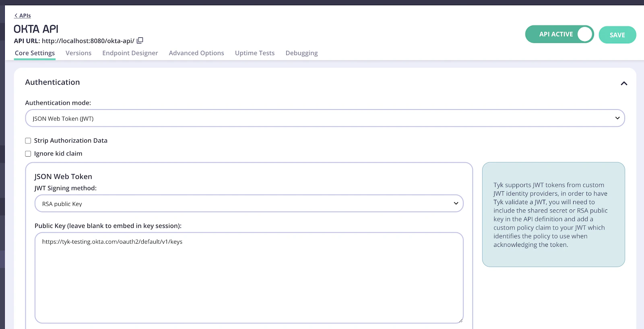
Task: Click the resize handle of the Public Key textarea
Action: click(x=460, y=321)
